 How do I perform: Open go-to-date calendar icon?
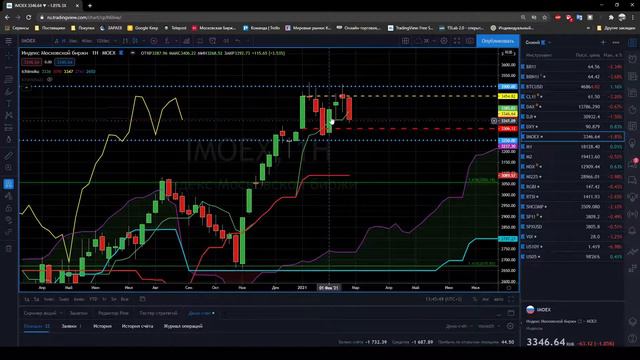142,299
